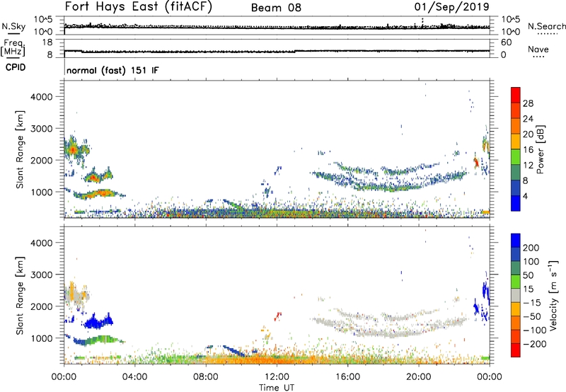Viewport: 566px width, 392px height.
Task: Select 'Slant Range [km]' label of velocity panel
Action: [x=20, y=296]
